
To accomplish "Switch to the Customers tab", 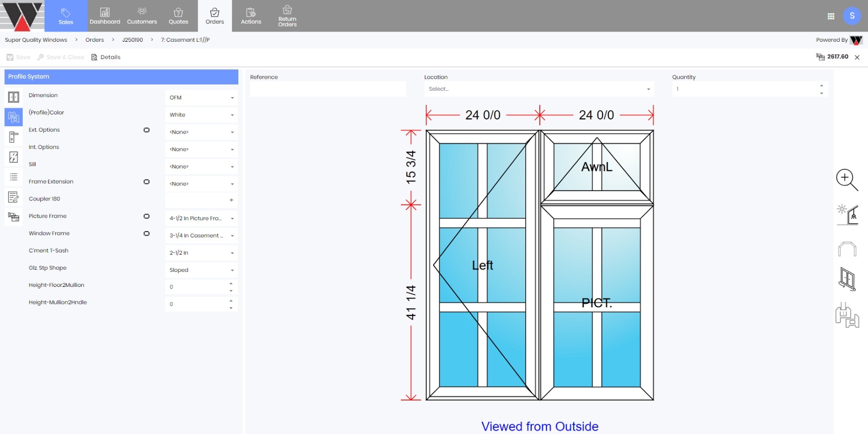I will [x=142, y=16].
